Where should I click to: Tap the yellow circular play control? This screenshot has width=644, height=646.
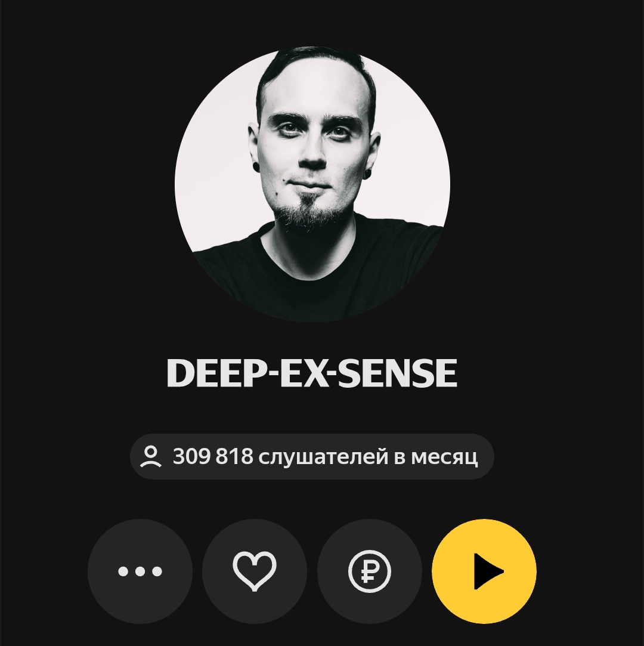click(484, 571)
